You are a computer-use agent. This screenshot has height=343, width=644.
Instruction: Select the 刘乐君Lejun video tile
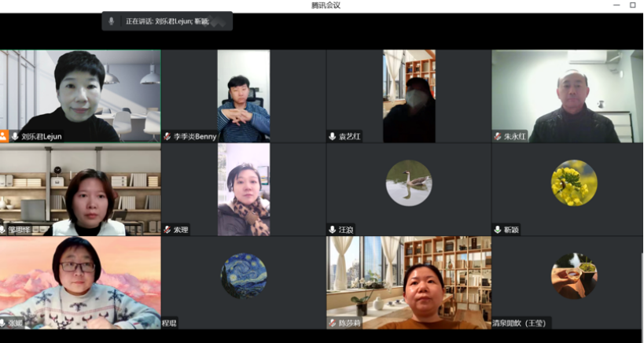80,94
